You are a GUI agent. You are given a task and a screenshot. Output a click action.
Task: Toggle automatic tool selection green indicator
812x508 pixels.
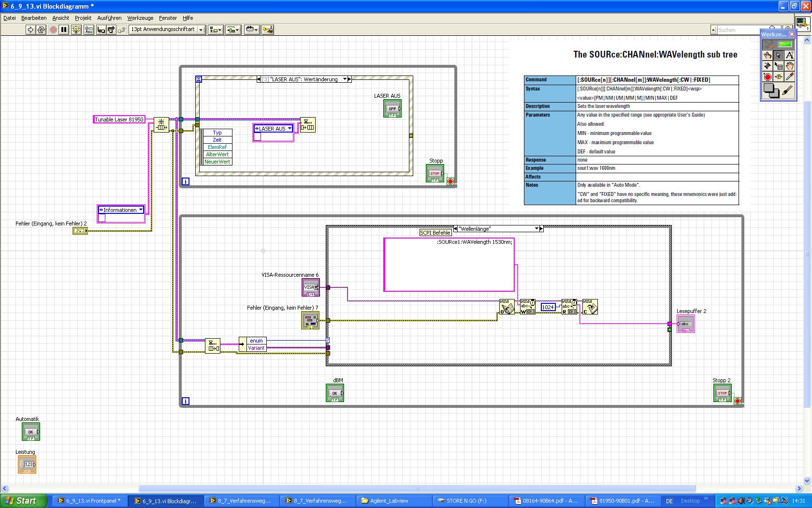click(784, 44)
